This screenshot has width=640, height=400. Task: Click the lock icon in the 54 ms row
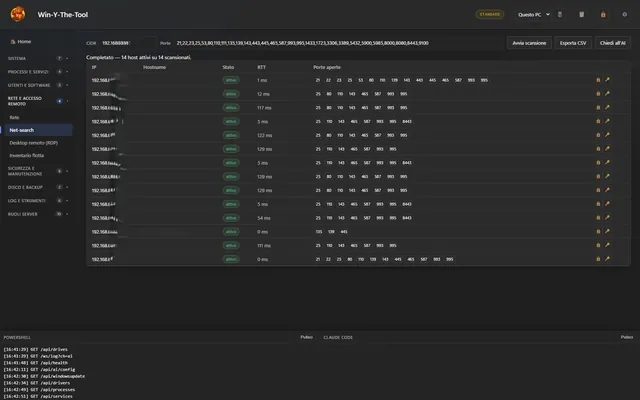598,218
